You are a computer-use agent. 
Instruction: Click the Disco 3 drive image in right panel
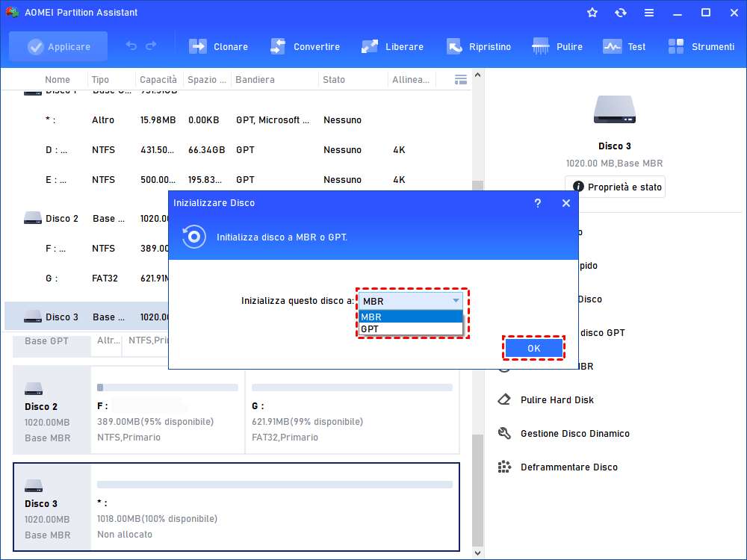615,110
